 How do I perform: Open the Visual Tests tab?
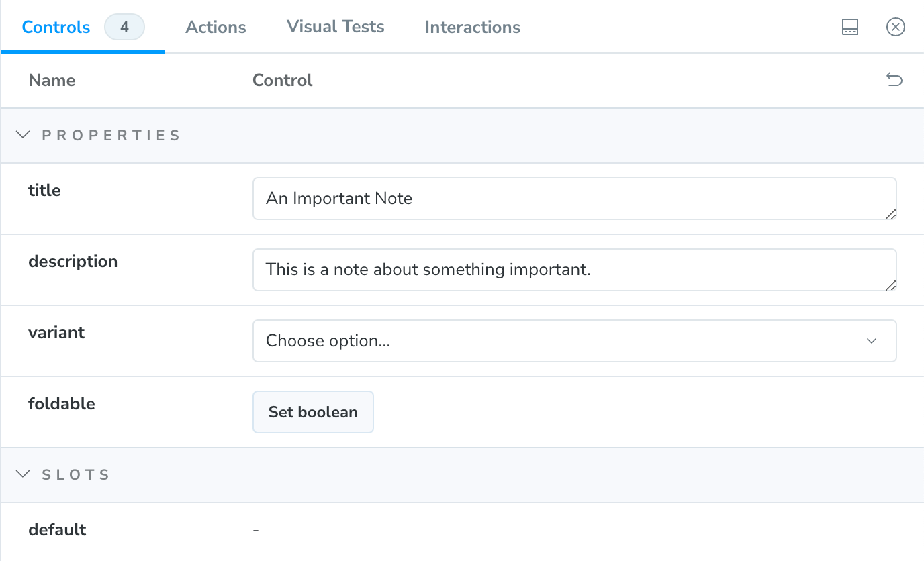(335, 28)
